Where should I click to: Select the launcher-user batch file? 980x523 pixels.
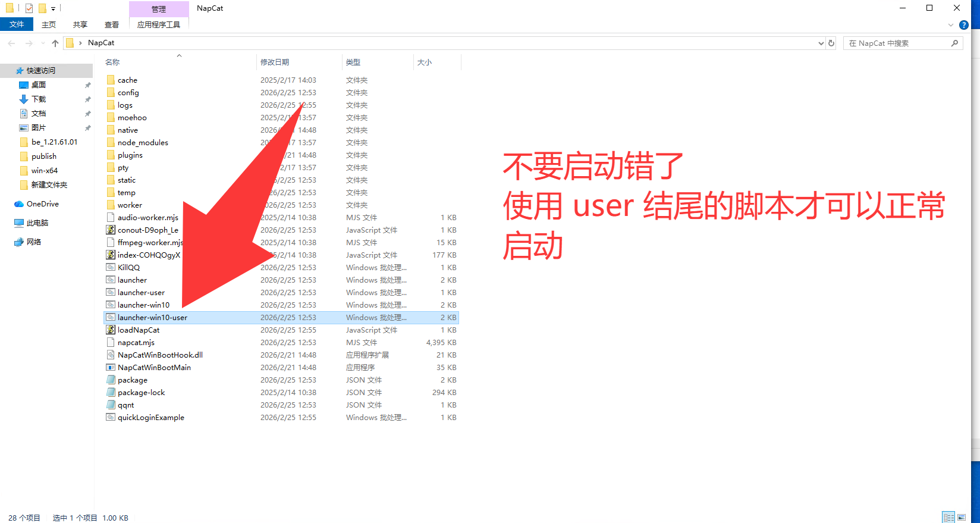click(x=141, y=292)
